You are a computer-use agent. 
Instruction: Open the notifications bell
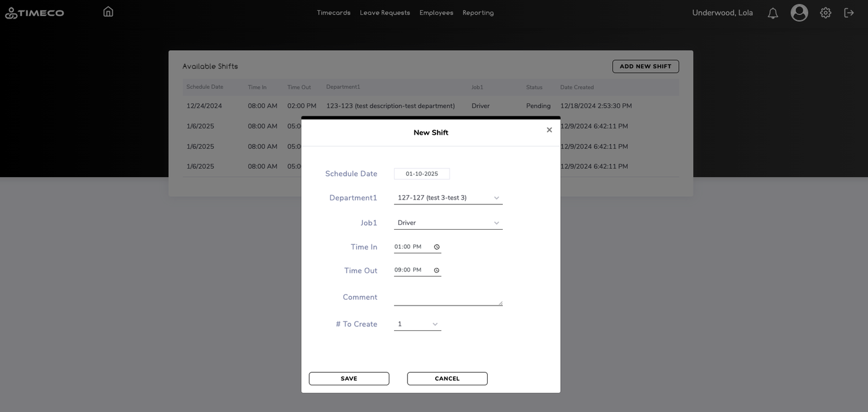tap(773, 13)
